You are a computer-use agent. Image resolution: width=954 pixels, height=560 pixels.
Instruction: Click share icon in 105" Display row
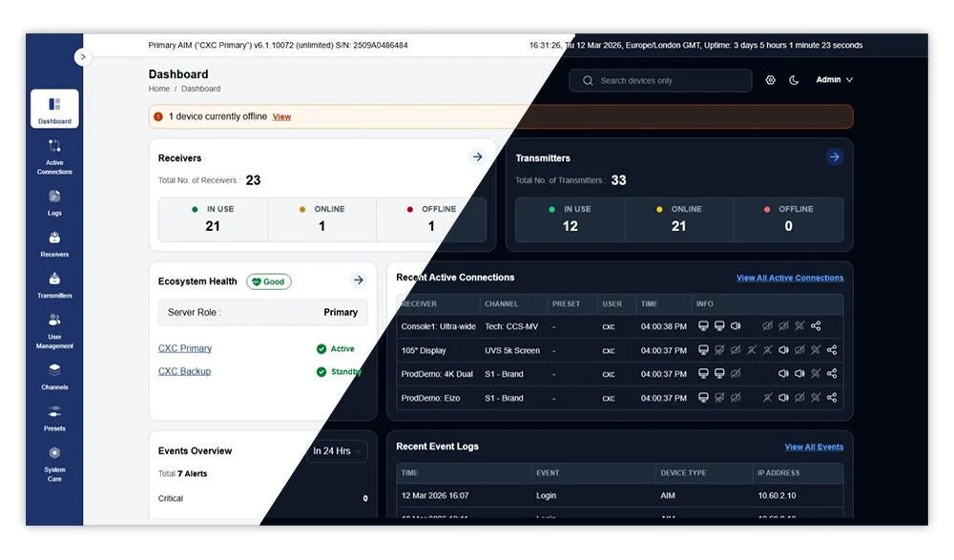click(832, 350)
